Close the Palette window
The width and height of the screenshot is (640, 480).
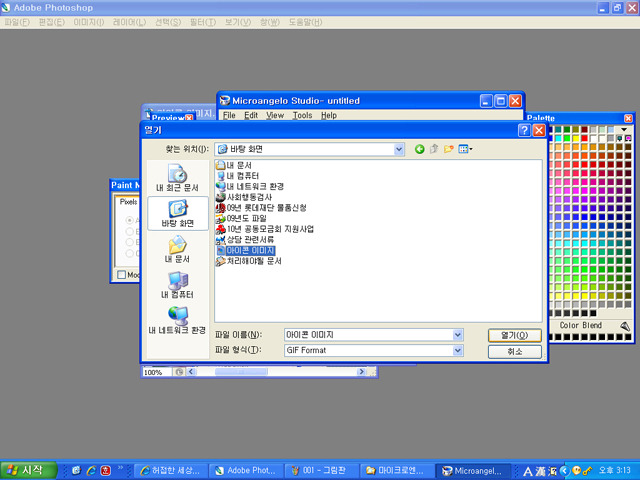[x=629, y=118]
